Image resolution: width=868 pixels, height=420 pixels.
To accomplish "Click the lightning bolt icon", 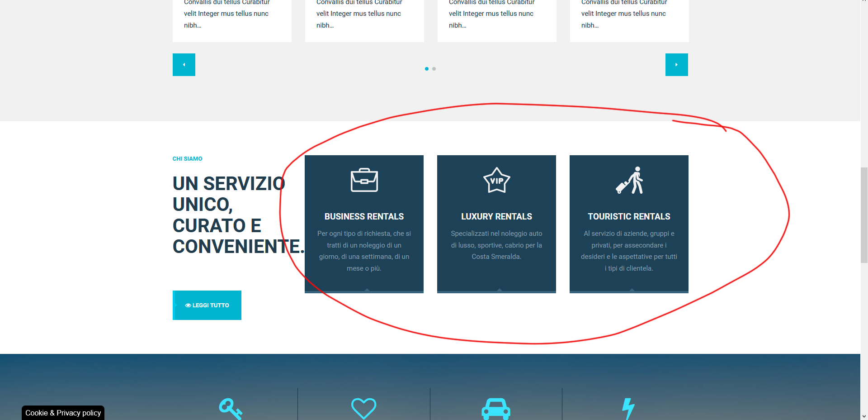I will [x=628, y=409].
